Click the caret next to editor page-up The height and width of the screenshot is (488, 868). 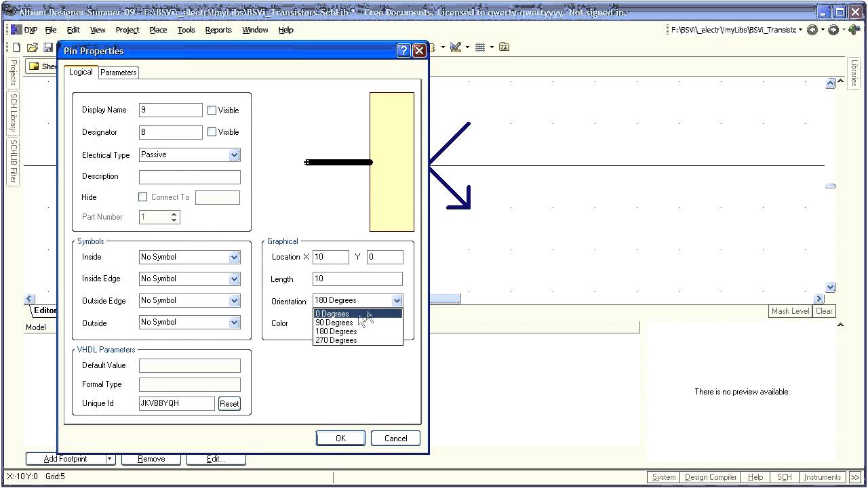(x=841, y=82)
